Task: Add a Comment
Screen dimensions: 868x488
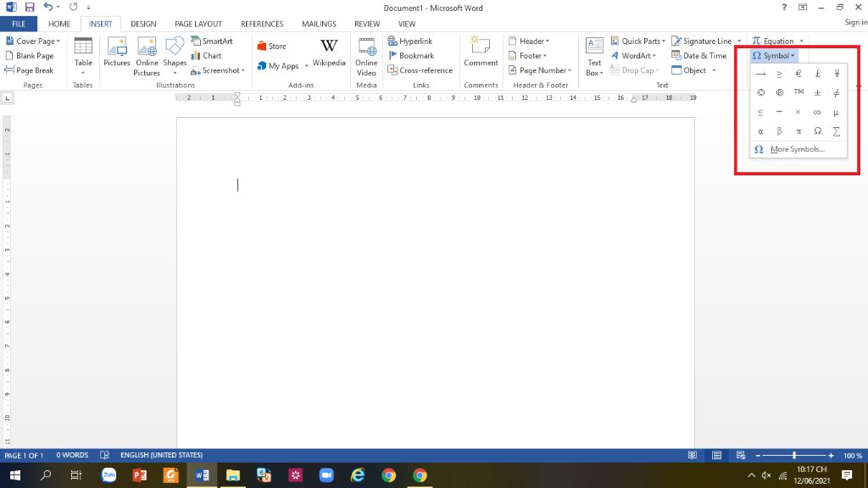Action: (x=481, y=52)
